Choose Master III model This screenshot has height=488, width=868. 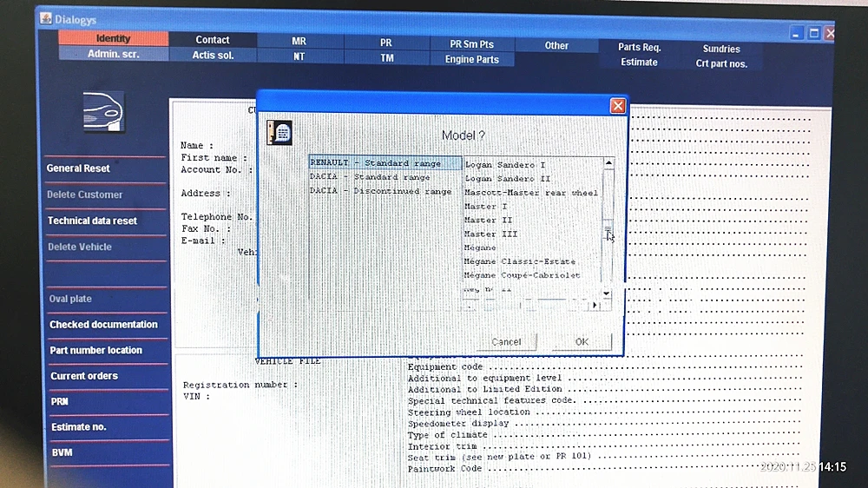(x=490, y=234)
